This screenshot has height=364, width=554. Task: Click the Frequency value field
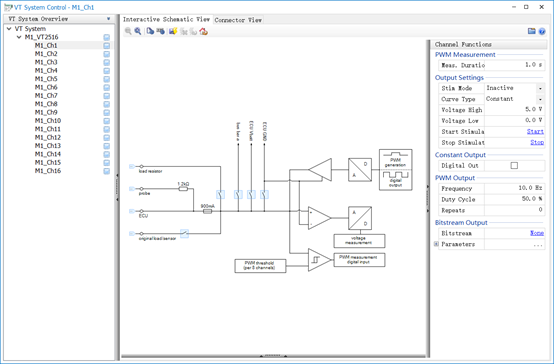click(514, 188)
